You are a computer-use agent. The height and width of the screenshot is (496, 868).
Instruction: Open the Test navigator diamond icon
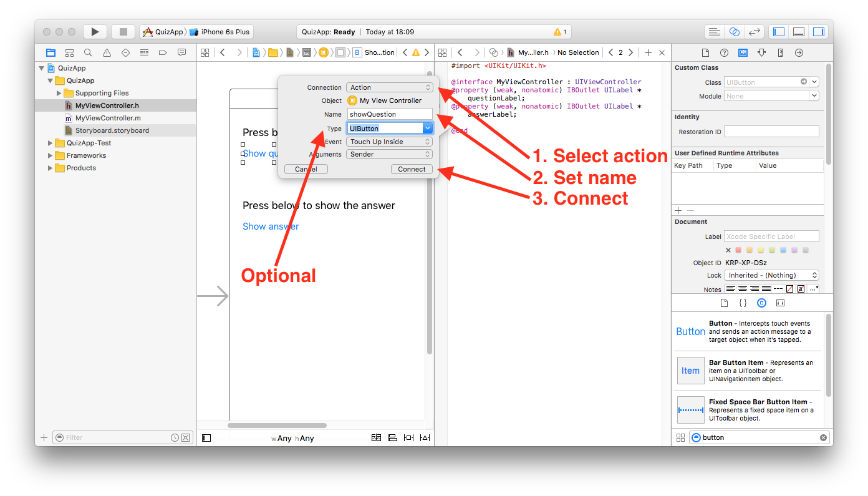(125, 52)
